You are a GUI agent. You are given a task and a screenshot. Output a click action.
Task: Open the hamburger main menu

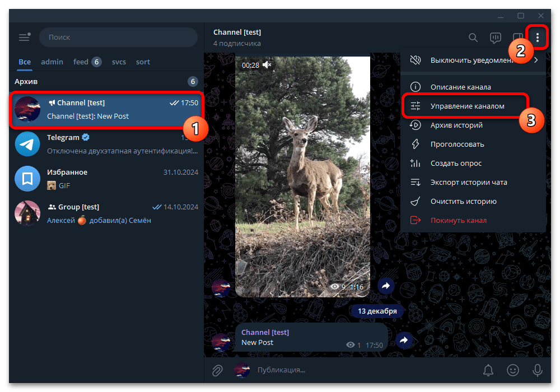tap(24, 37)
